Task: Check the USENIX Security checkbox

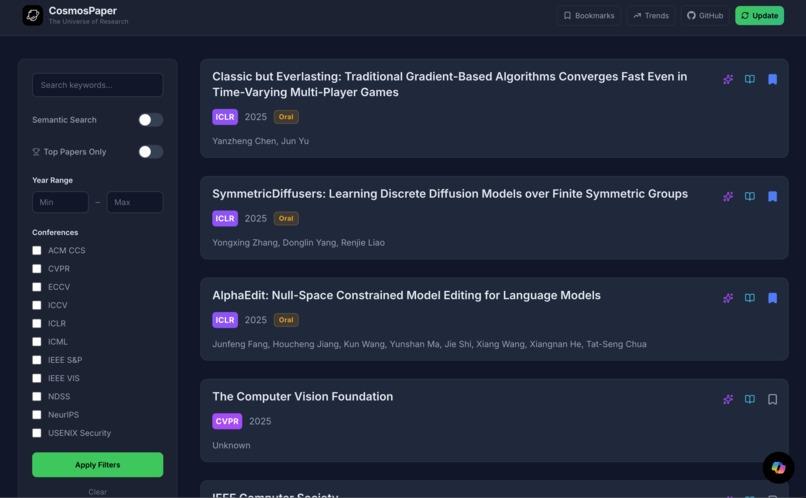Action: tap(36, 433)
